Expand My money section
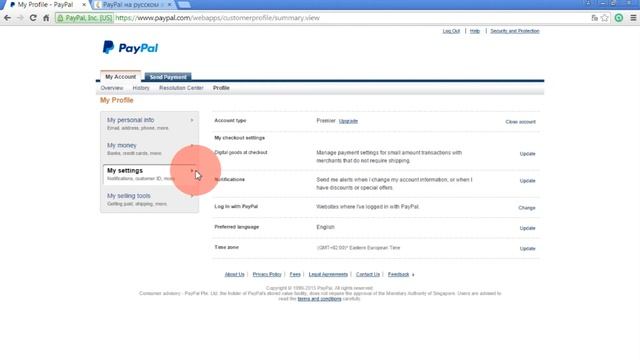 point(149,149)
